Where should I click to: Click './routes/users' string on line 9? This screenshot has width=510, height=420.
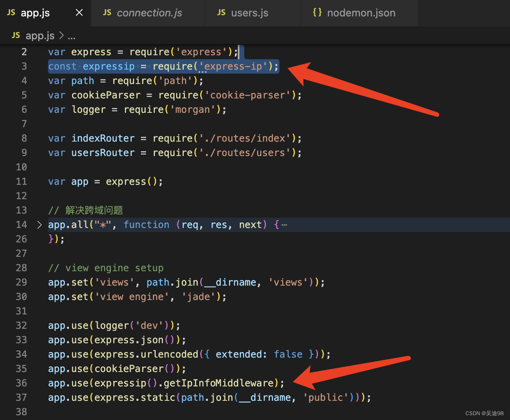[x=245, y=153]
